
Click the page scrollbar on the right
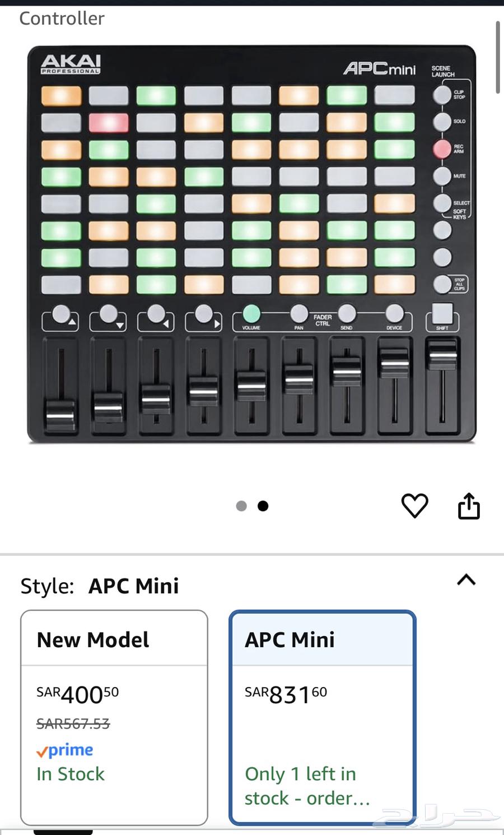pyautogui.click(x=498, y=56)
